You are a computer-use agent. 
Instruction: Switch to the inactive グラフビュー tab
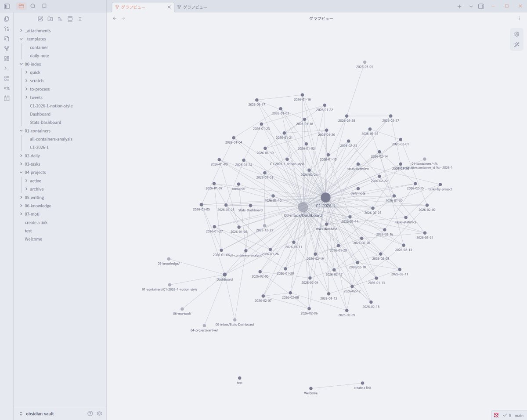(x=192, y=7)
